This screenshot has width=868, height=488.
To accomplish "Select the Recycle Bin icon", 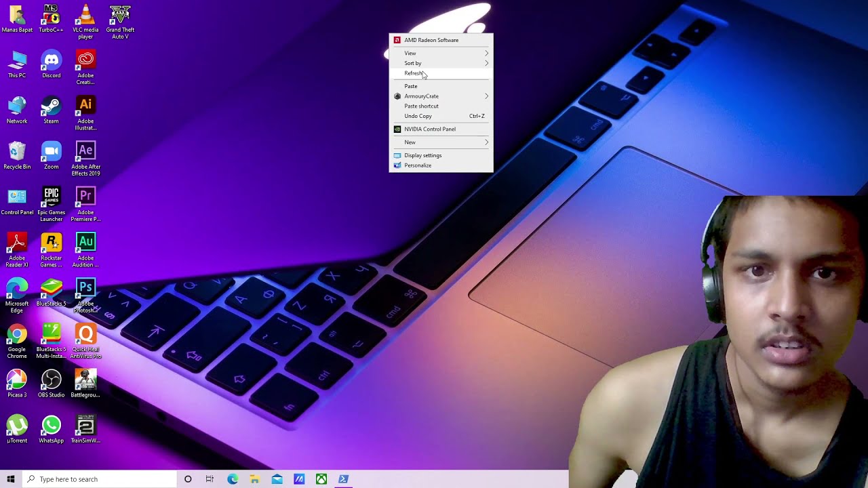I will pyautogui.click(x=17, y=156).
